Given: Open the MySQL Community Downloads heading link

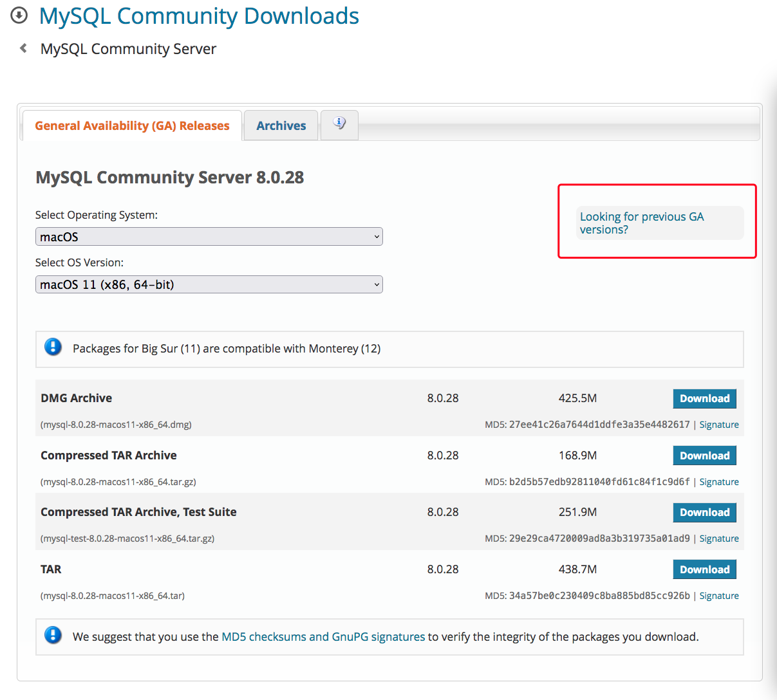Looking at the screenshot, I should [199, 15].
